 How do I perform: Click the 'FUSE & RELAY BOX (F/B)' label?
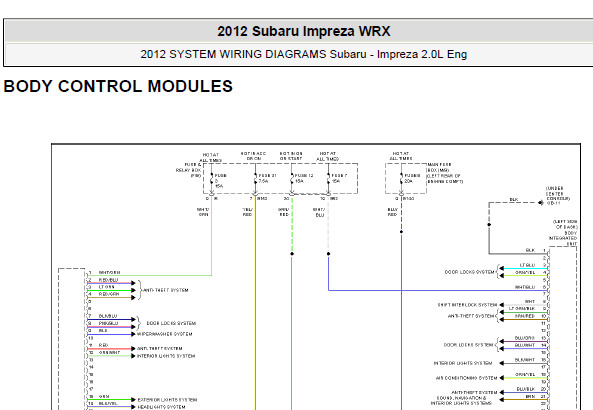pos(189,170)
